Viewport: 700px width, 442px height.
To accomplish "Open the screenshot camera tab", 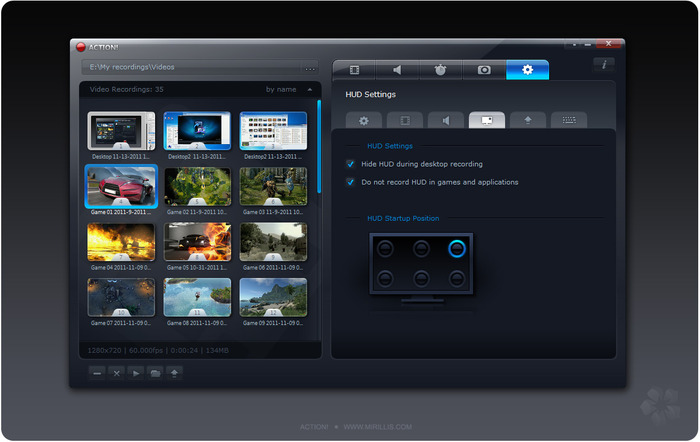I will (484, 70).
